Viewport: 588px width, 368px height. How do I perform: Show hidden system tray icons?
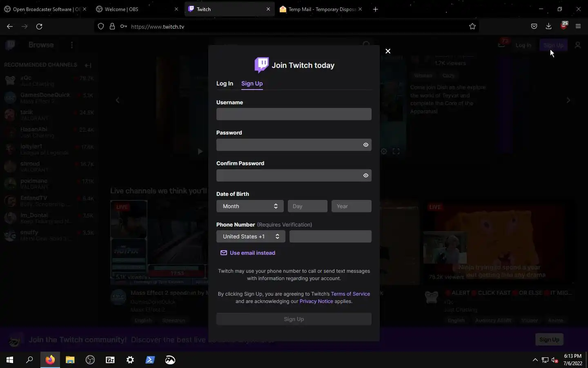tap(535, 360)
